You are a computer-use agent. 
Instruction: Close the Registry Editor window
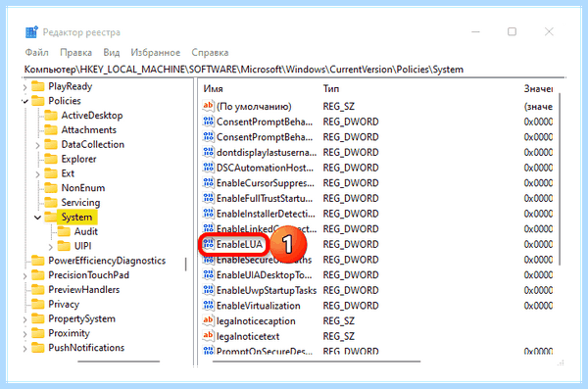coord(549,32)
